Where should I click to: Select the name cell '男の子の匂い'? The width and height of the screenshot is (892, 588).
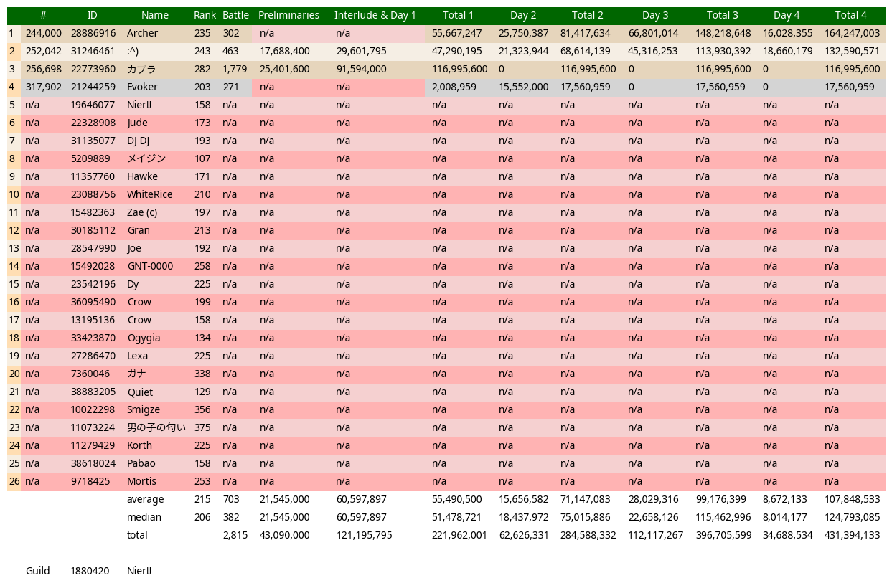156,427
